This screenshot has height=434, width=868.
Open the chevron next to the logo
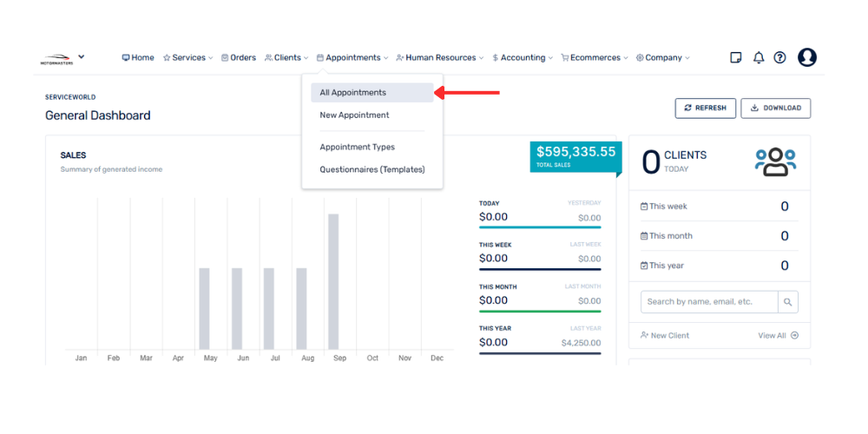click(82, 56)
